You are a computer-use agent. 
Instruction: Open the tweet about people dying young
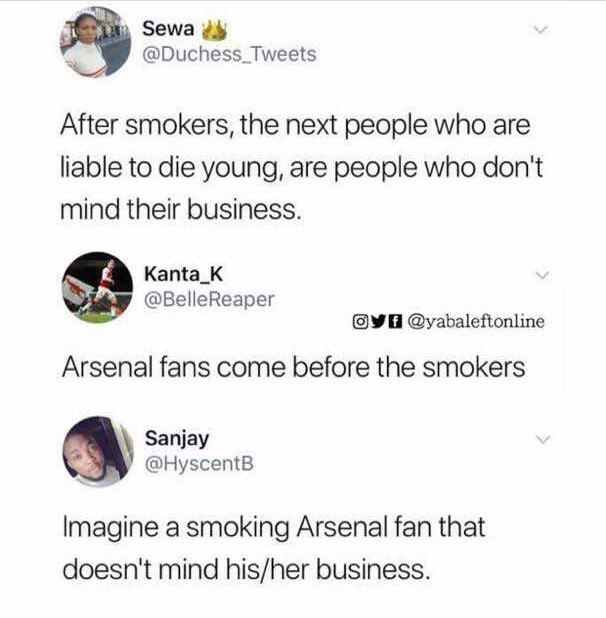(x=301, y=167)
